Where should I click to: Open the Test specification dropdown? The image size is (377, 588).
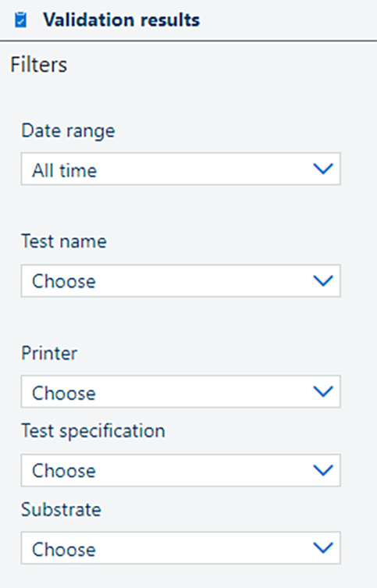coord(180,470)
